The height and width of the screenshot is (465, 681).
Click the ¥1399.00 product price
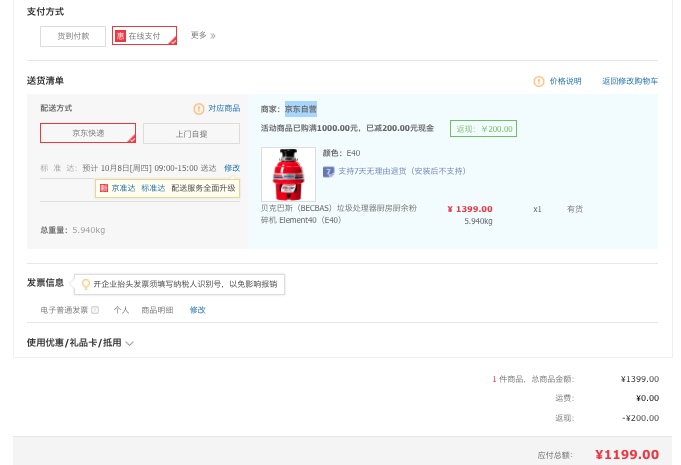470,209
